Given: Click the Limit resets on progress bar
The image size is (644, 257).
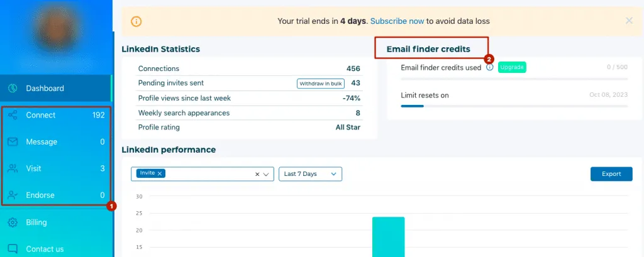Looking at the screenshot, I should 514,106.
